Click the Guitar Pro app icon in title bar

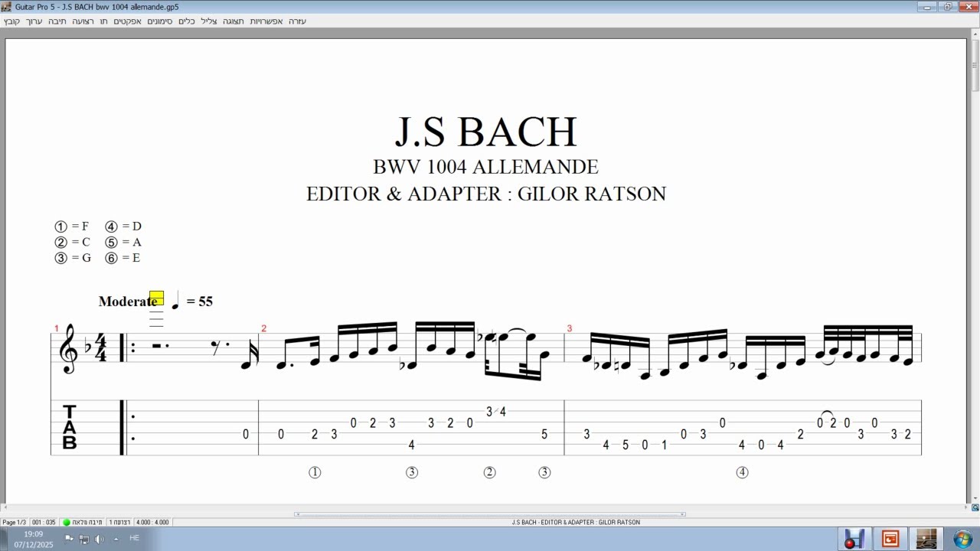(x=6, y=7)
